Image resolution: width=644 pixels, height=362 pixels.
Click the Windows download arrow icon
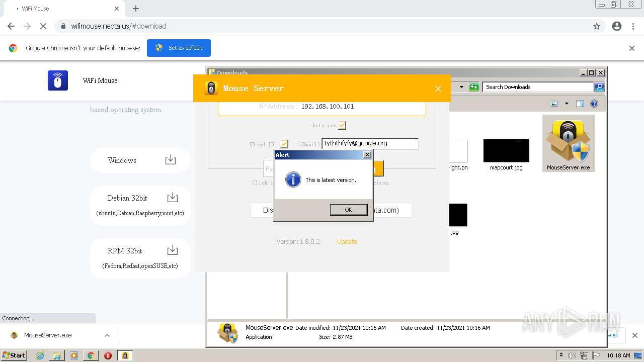point(171,160)
